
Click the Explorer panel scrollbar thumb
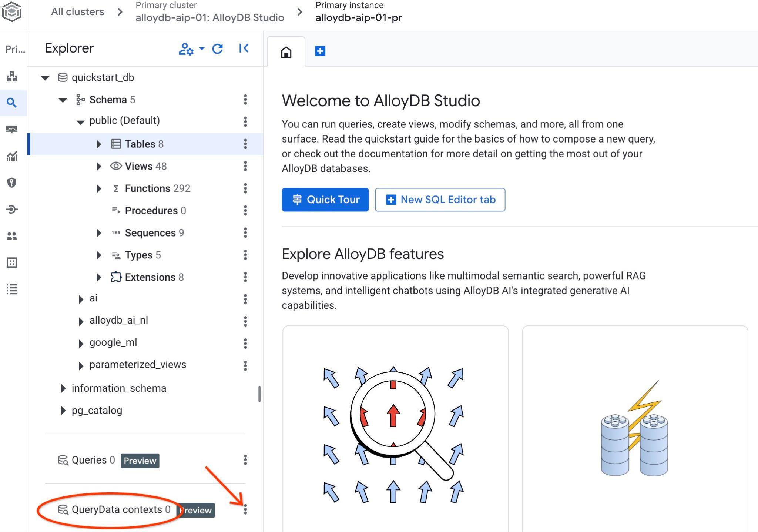(259, 394)
